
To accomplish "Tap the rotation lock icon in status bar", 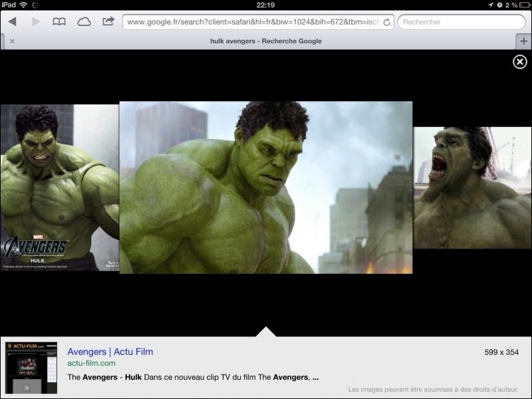I will [500, 5].
